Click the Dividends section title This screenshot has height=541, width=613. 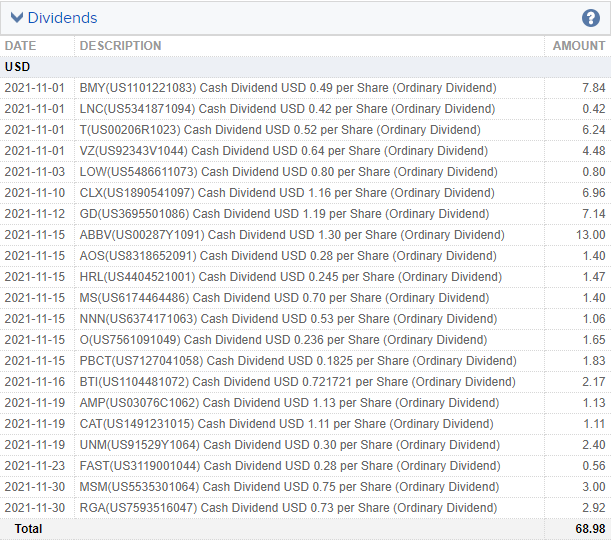[x=62, y=18]
